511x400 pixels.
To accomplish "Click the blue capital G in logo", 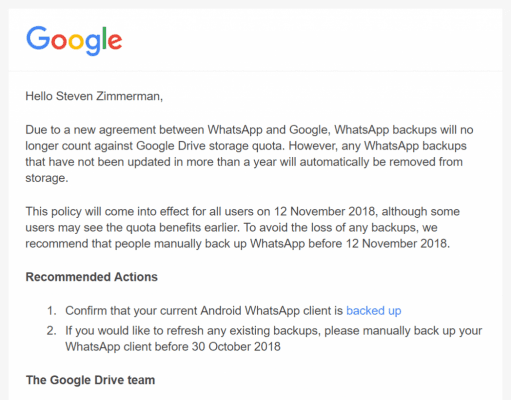I will click(38, 38).
